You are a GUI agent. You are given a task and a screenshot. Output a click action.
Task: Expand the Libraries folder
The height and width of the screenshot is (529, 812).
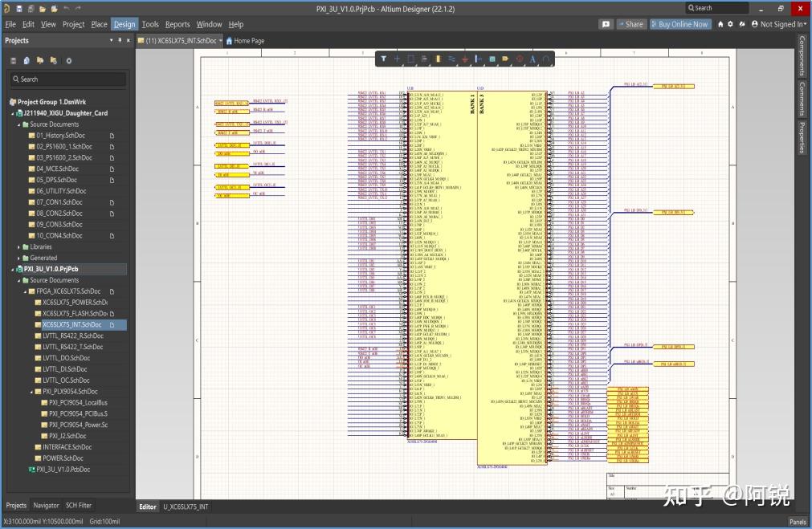(20, 246)
